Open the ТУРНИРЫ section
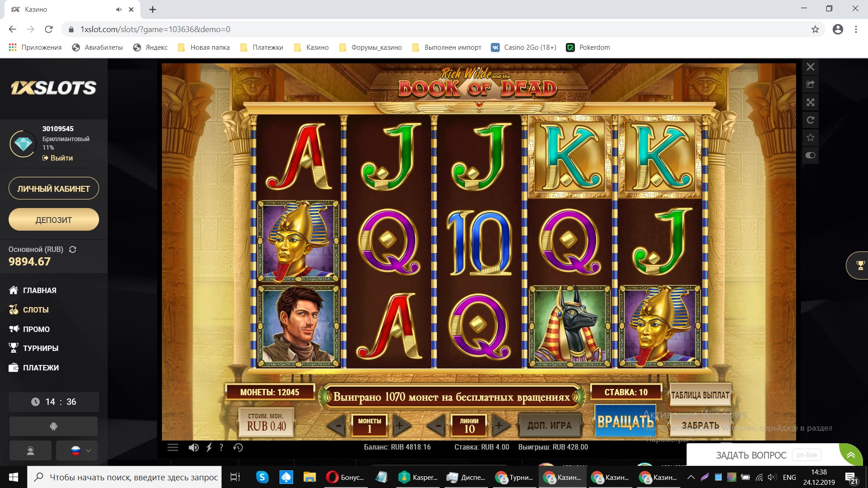The image size is (868, 488). pyautogui.click(x=33, y=348)
